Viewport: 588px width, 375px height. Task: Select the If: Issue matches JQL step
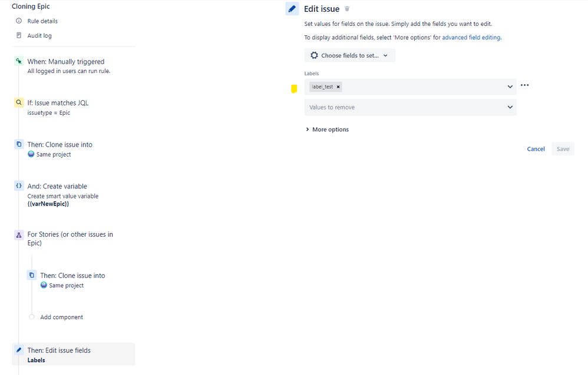58,107
